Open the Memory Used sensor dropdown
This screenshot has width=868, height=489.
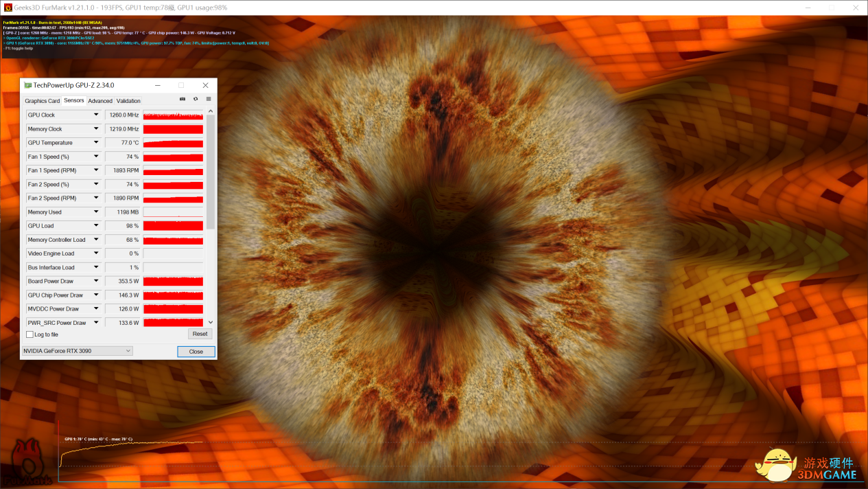96,212
